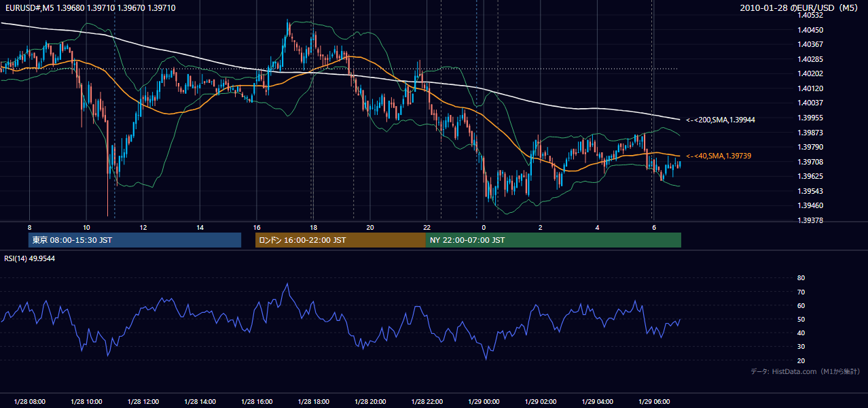868x408 pixels.
Task: Click the 1/29 00:00 bottom time label
Action: tap(484, 402)
